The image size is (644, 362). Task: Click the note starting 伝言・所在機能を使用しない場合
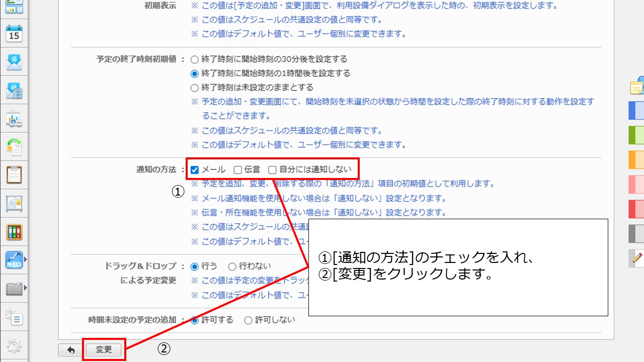click(318, 213)
